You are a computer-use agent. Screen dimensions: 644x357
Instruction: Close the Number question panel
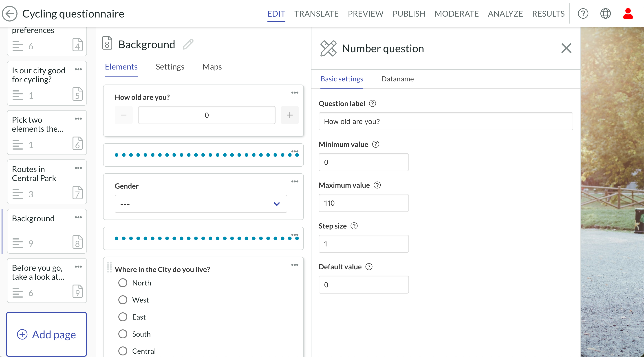pos(566,48)
